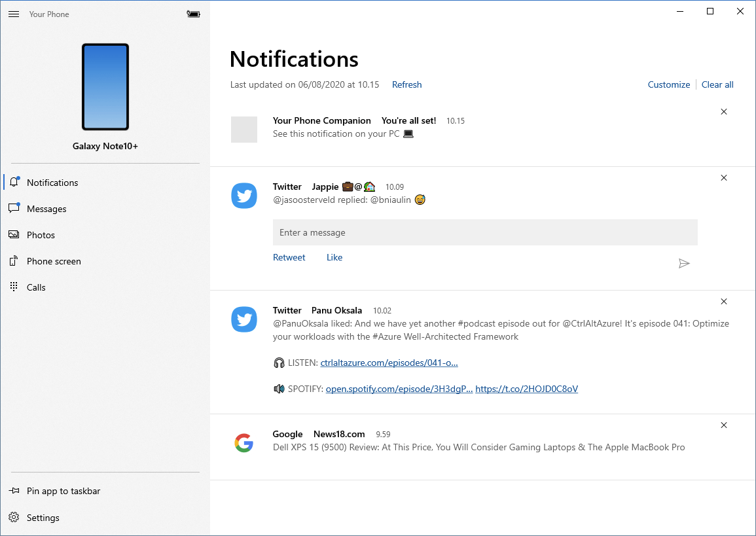Click the "Galaxy Note10+" device name
Image resolution: width=756 pixels, height=536 pixels.
click(105, 146)
